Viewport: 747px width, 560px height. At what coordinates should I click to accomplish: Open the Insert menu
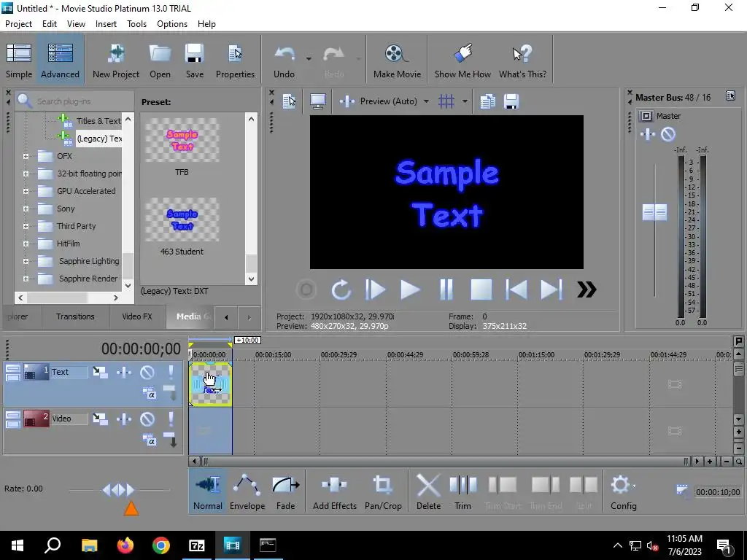(x=106, y=24)
